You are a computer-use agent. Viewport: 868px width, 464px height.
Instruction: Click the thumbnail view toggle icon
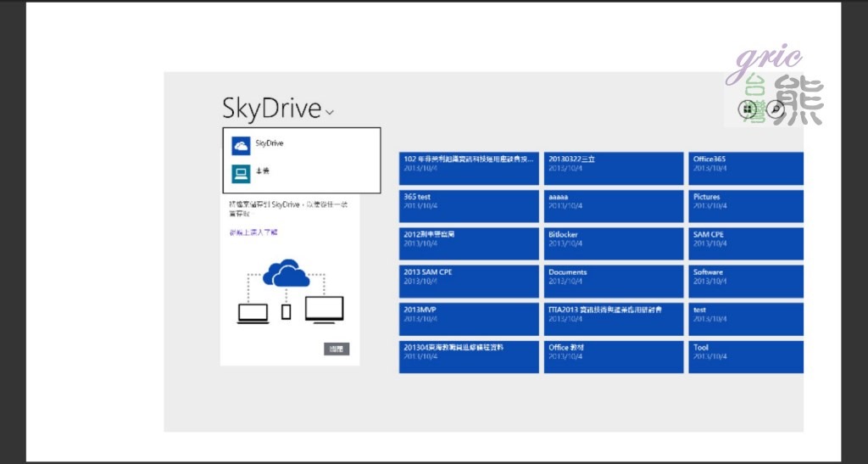(748, 109)
